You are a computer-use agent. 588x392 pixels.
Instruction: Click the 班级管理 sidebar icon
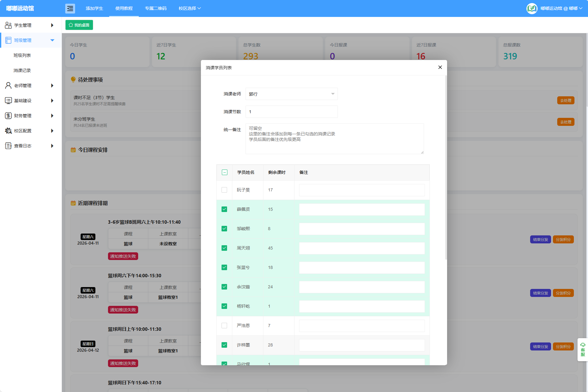8,40
